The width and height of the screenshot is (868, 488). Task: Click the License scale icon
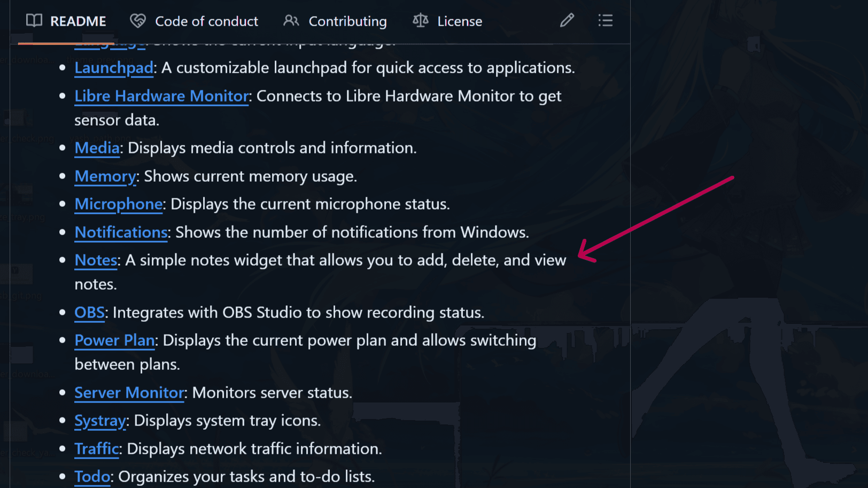tap(421, 21)
